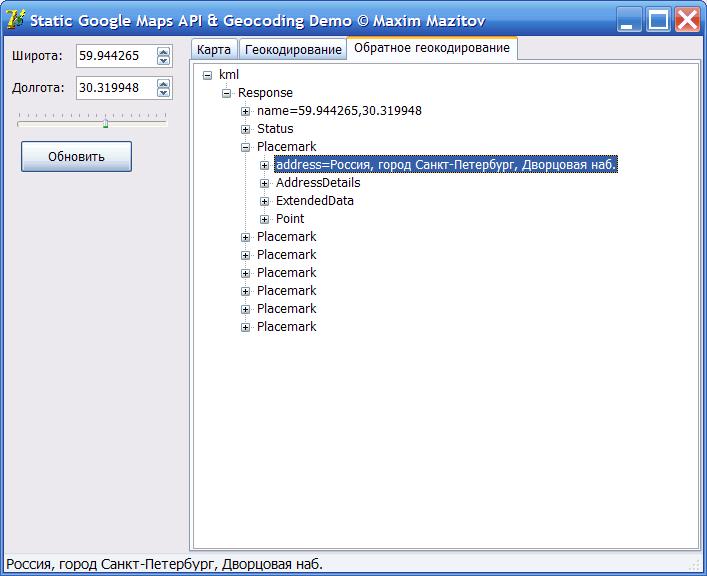Select the name=59.944265,30.319948 item
The width and height of the screenshot is (707, 576).
[339, 111]
